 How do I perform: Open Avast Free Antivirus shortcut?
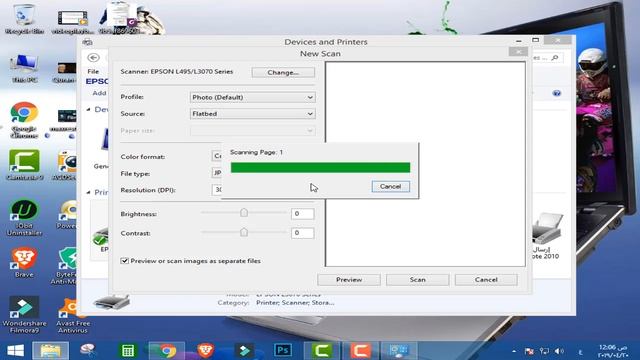coord(73,315)
